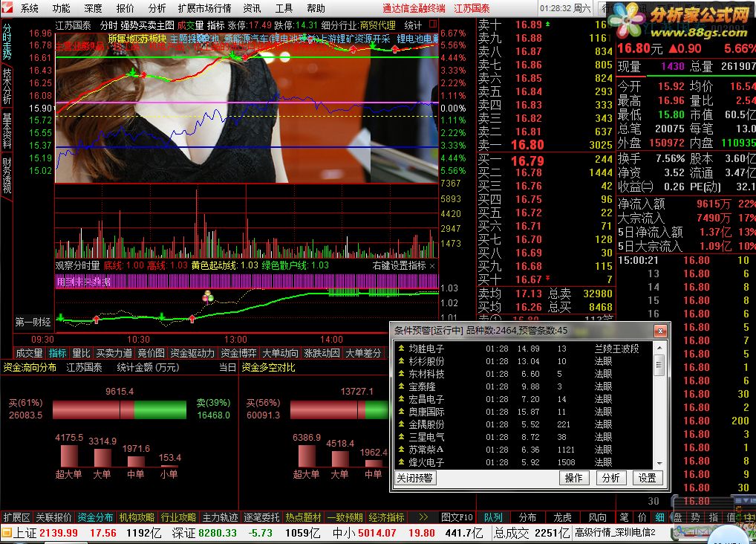Click 分析 button in alert window
Viewport: 756px width, 544px height.
610,478
